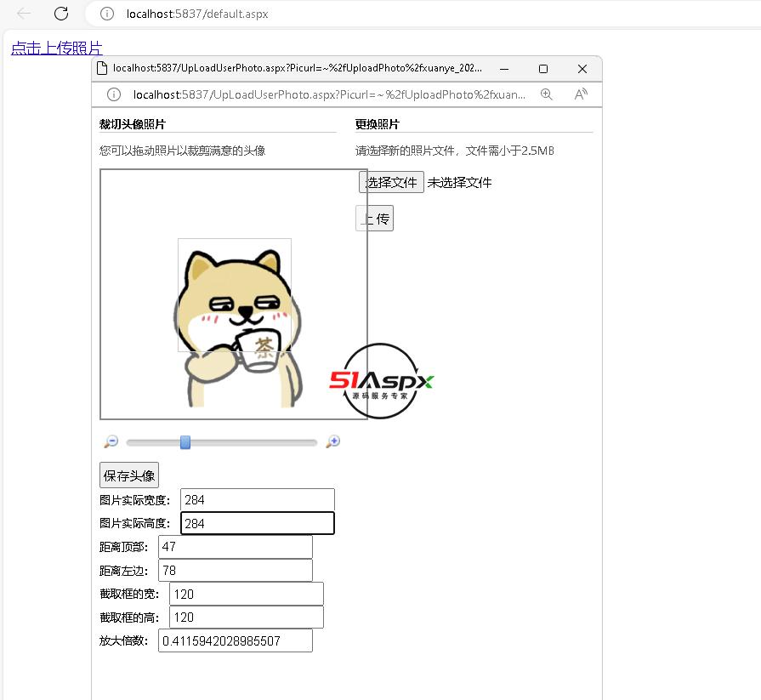
Task: Click the 未选择文件 file status text
Action: point(459,183)
